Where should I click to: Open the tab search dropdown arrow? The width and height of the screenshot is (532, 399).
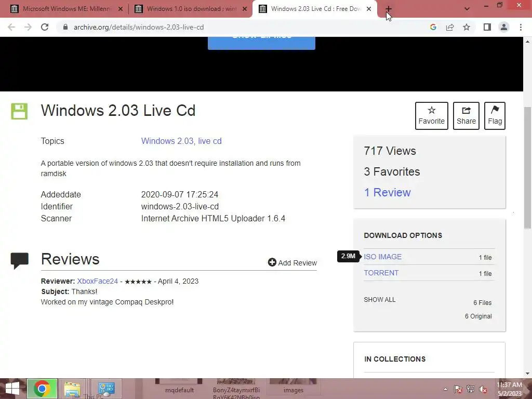[x=467, y=9]
